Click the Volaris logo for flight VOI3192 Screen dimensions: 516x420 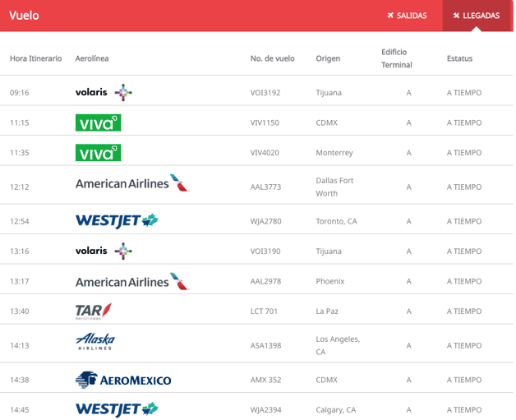pyautogui.click(x=103, y=91)
